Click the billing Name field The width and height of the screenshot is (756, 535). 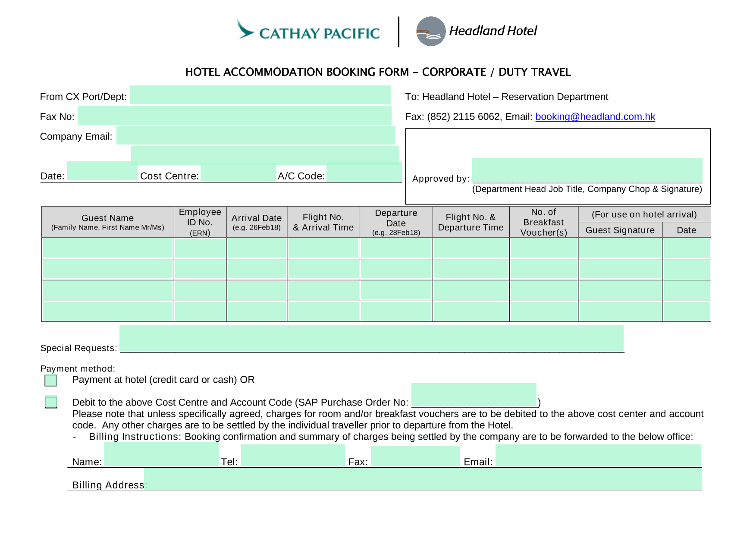coord(161,454)
